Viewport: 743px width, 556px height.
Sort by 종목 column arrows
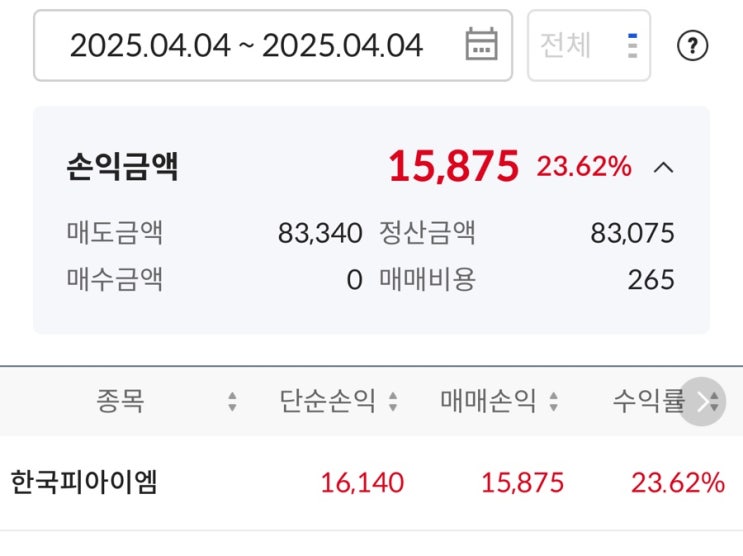point(232,402)
